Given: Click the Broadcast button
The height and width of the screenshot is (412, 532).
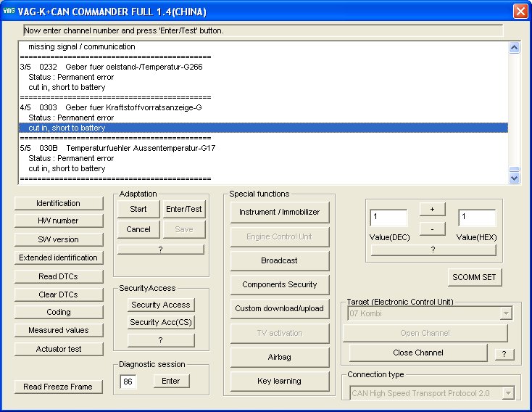Looking at the screenshot, I should click(x=280, y=260).
